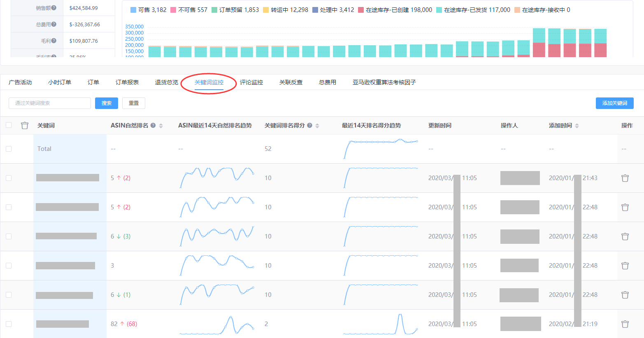Click trash icon for row added 2020/02 21:19
The width and height of the screenshot is (644, 338).
(625, 324)
